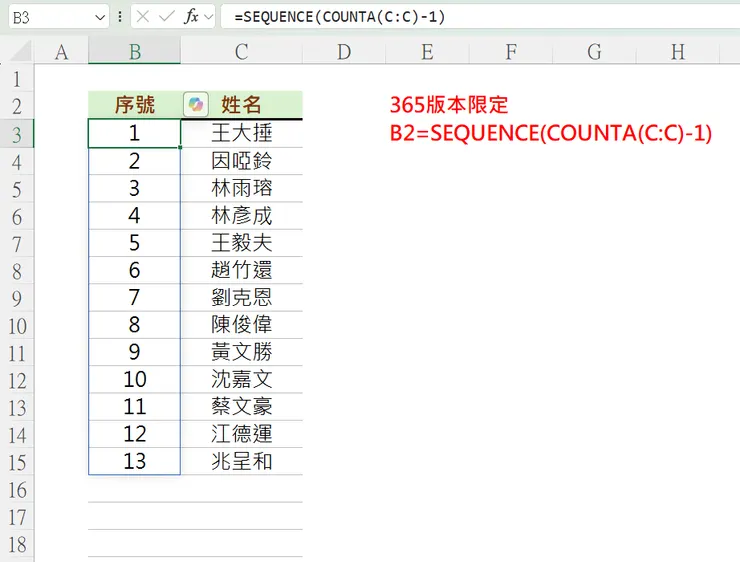Image resolution: width=740 pixels, height=562 pixels.
Task: Select column C header
Action: (x=241, y=52)
